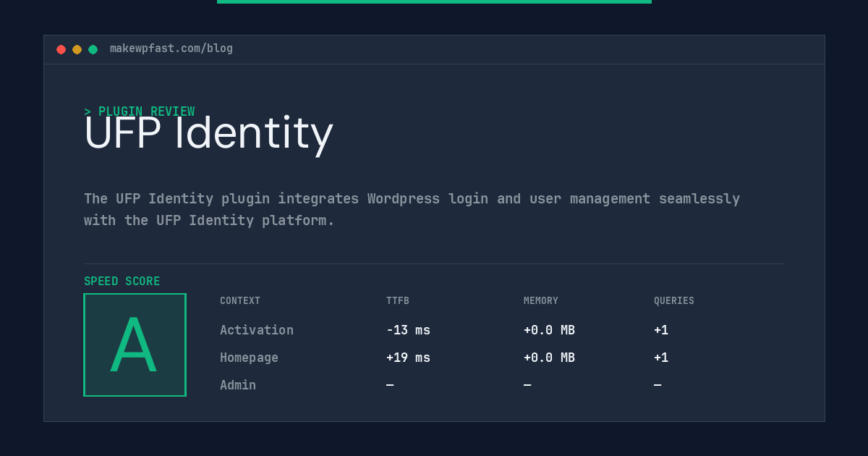This screenshot has width=868, height=456.
Task: Select the 'Activation' row label
Action: 257,330
